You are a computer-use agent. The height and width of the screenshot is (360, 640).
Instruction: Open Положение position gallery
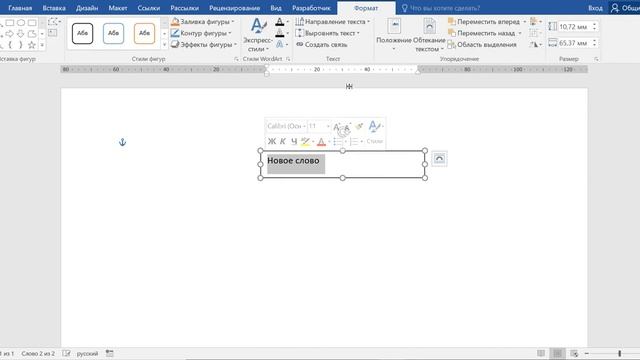click(x=394, y=35)
